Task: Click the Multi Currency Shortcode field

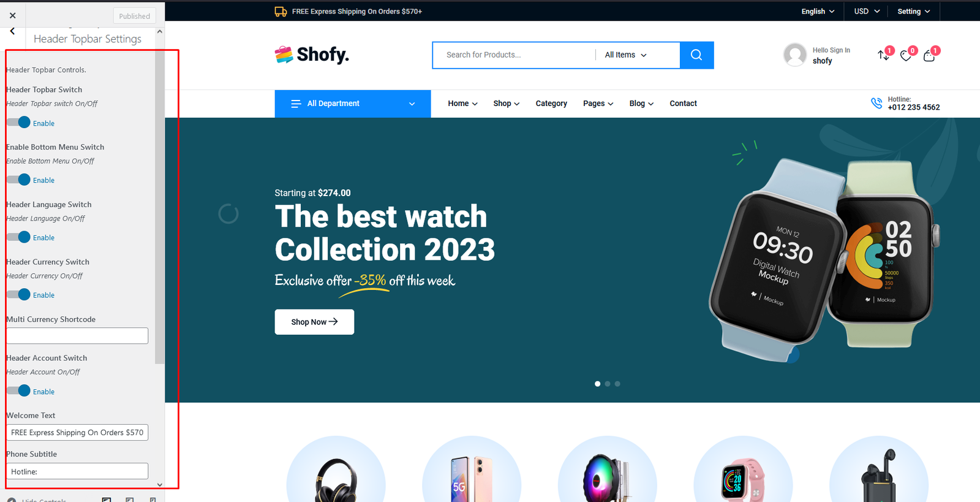Action: tap(77, 336)
